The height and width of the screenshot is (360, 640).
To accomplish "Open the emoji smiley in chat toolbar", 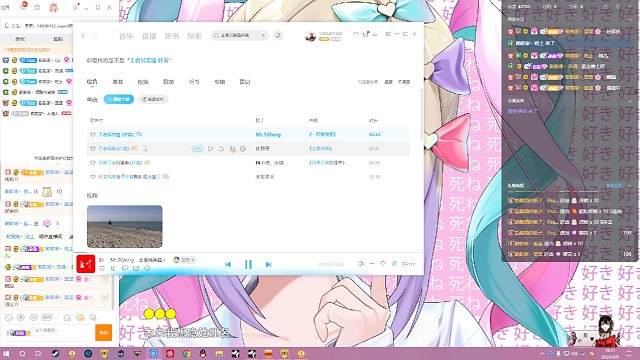I will (x=8, y=317).
